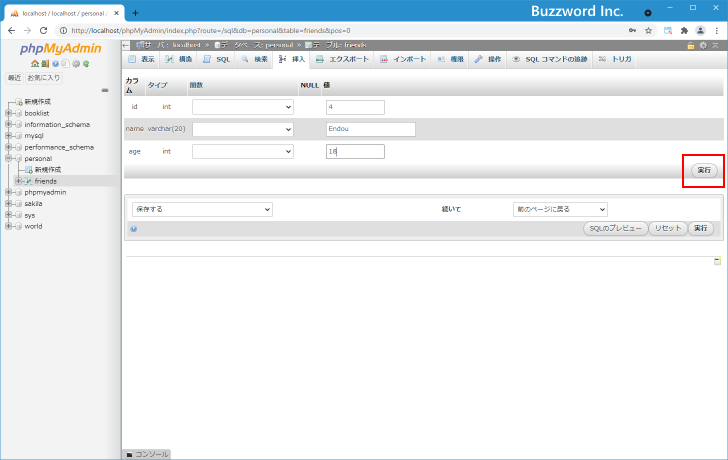Open the 前のページに戻る dropdown

point(558,210)
